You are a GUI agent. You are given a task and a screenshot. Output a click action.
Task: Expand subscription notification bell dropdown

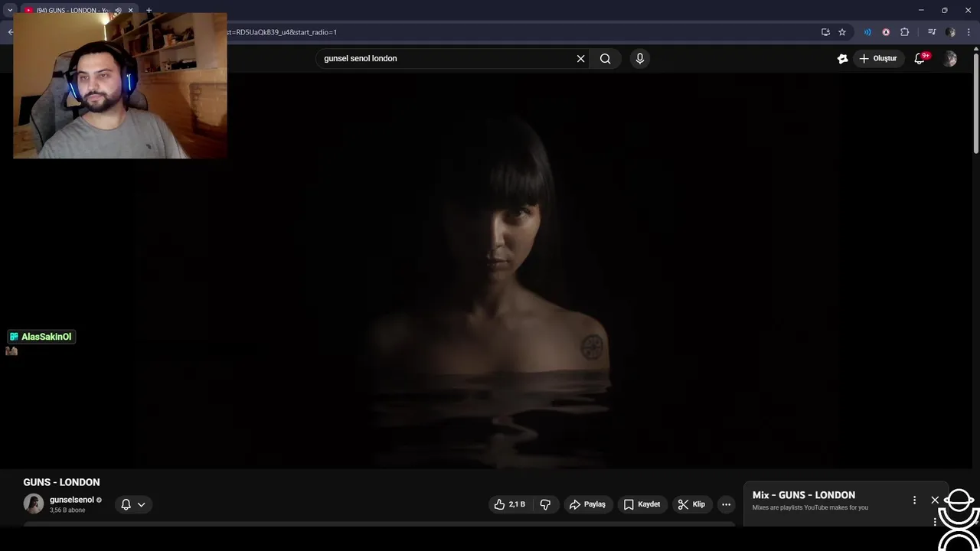pos(133,504)
